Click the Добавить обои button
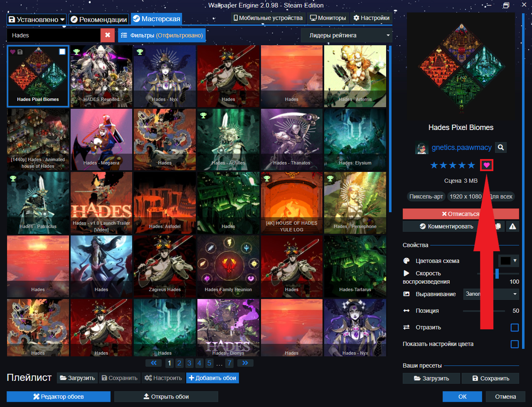 (212, 378)
